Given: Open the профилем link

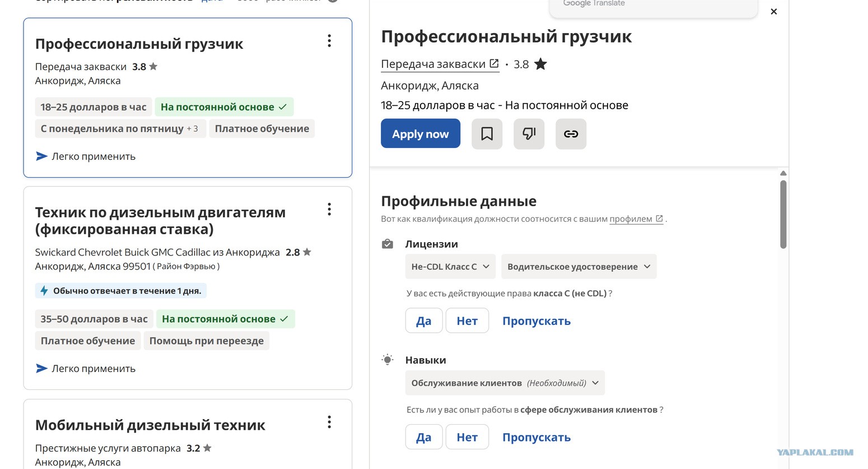Looking at the screenshot, I should pyautogui.click(x=636, y=219).
